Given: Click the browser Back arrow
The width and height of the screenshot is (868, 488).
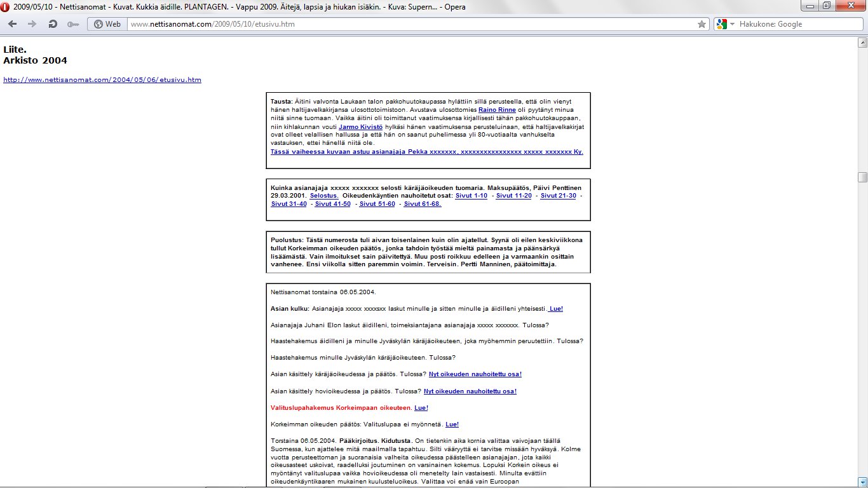Looking at the screenshot, I should click(x=13, y=24).
